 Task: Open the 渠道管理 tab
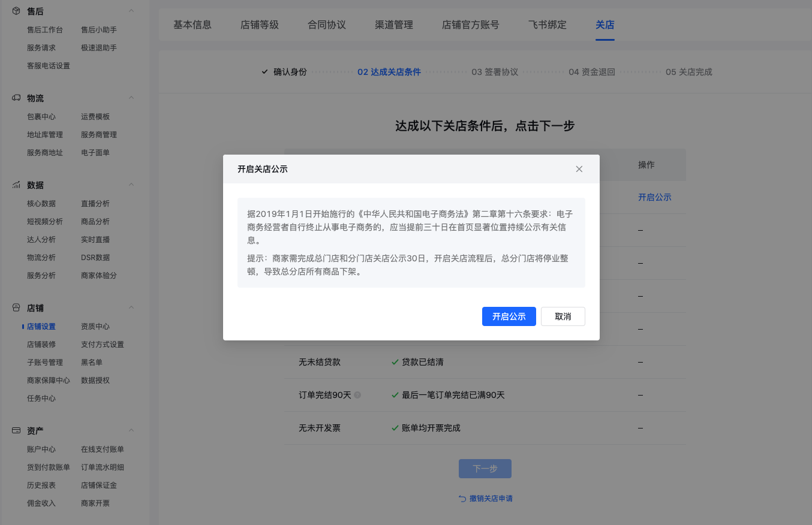point(393,25)
